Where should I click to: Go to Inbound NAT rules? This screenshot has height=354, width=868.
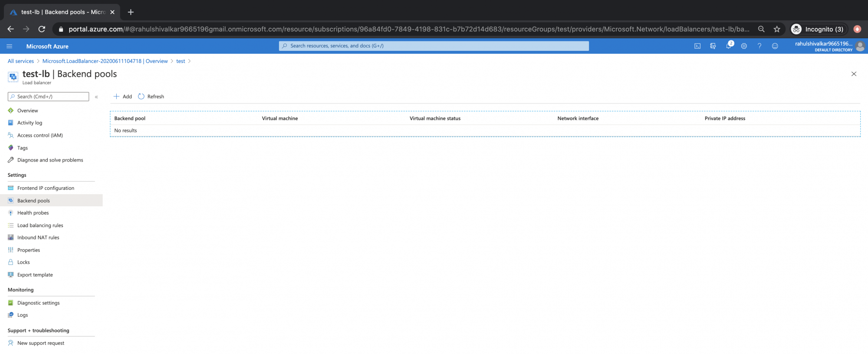tap(38, 238)
